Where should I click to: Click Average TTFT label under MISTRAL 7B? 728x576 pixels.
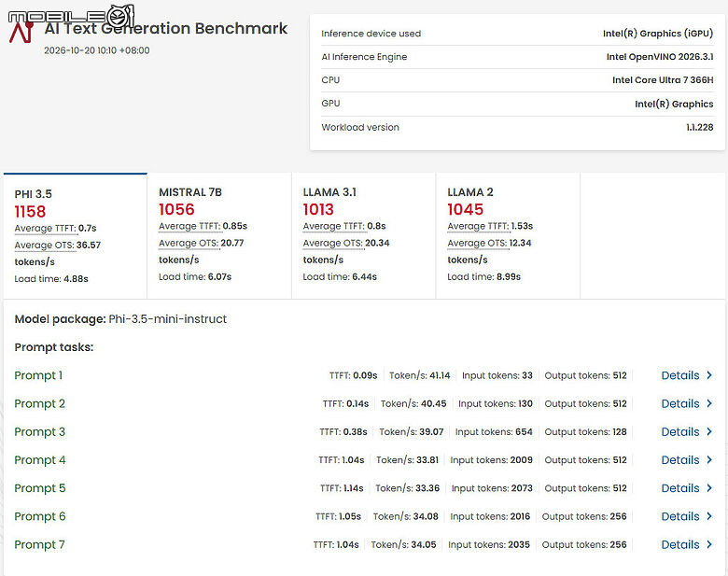tap(189, 226)
